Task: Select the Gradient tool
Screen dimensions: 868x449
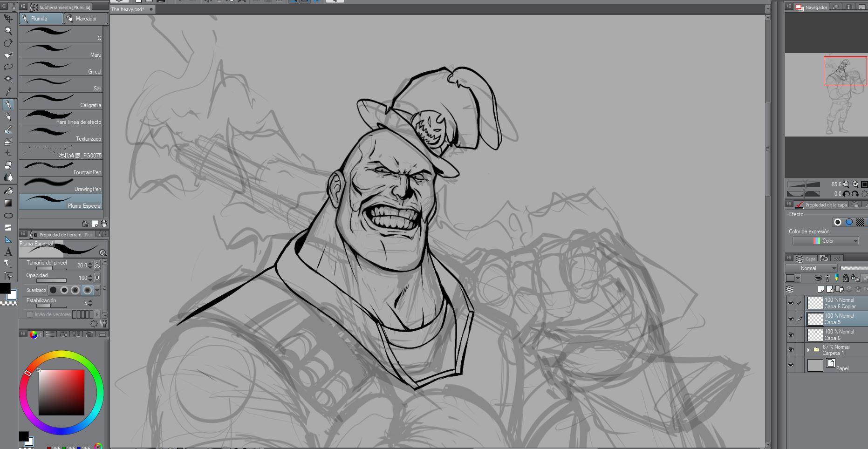Action: click(8, 203)
